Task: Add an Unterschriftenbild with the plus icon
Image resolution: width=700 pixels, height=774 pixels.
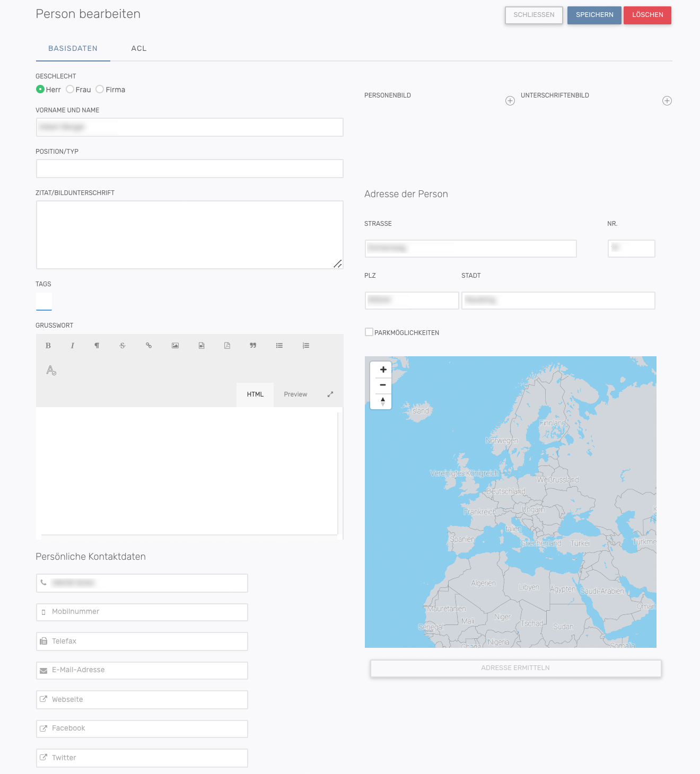Action: [667, 101]
